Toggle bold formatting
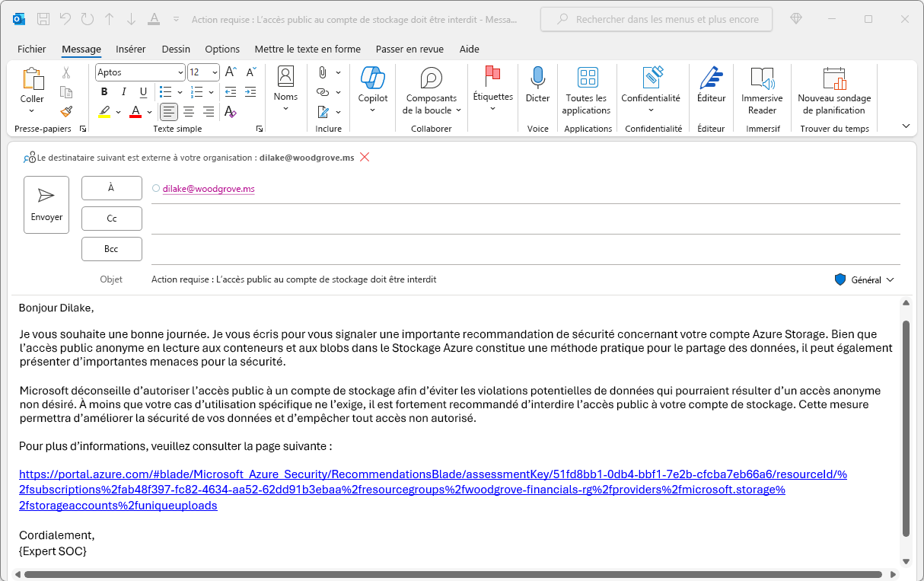Viewport: 924px width, 581px height. 104,92
